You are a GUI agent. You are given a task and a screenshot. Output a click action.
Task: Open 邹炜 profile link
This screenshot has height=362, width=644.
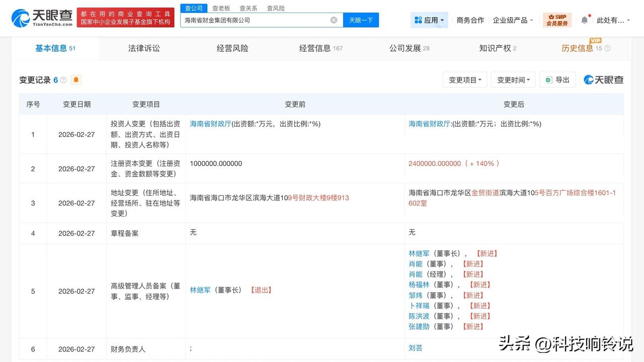(x=416, y=296)
